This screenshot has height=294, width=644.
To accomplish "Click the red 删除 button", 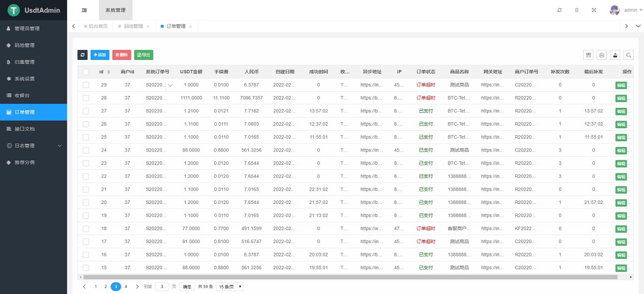I will (x=121, y=55).
